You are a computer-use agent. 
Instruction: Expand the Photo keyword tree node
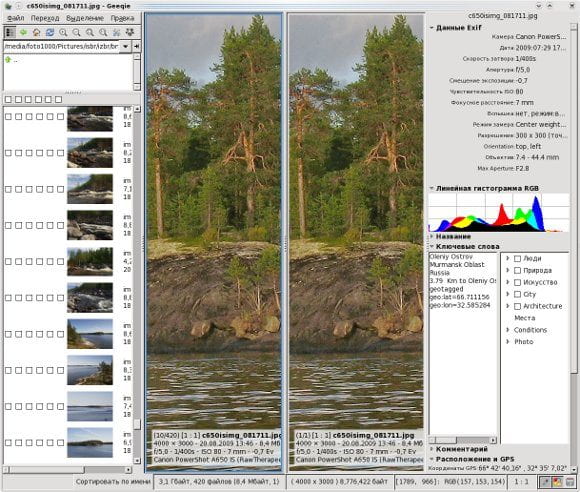click(508, 341)
